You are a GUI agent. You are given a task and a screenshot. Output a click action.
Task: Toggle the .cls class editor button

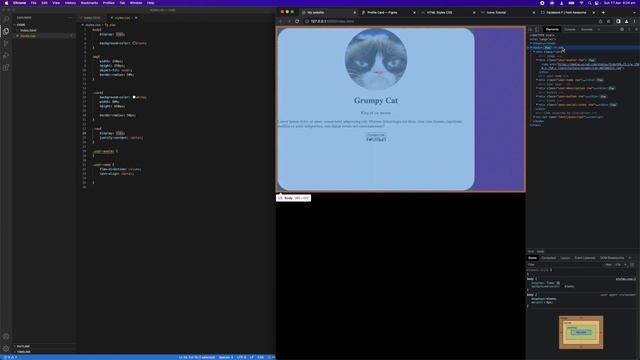618,264
